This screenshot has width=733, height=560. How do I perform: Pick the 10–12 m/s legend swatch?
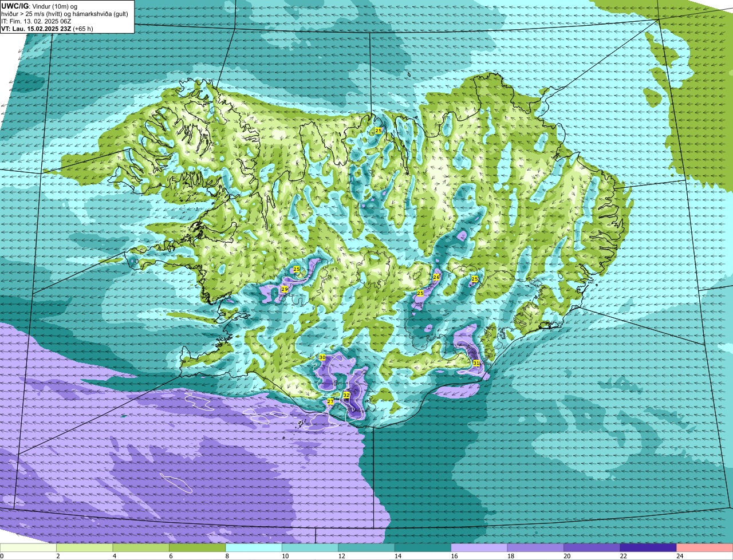(310, 547)
